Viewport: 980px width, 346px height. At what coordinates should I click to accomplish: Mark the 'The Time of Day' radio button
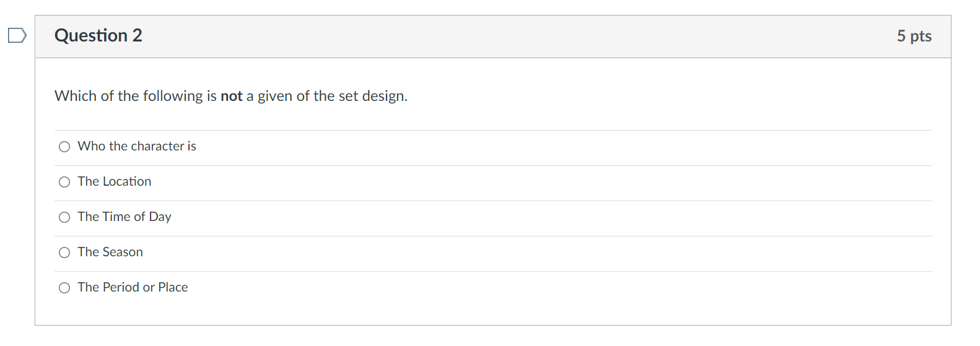click(x=64, y=217)
